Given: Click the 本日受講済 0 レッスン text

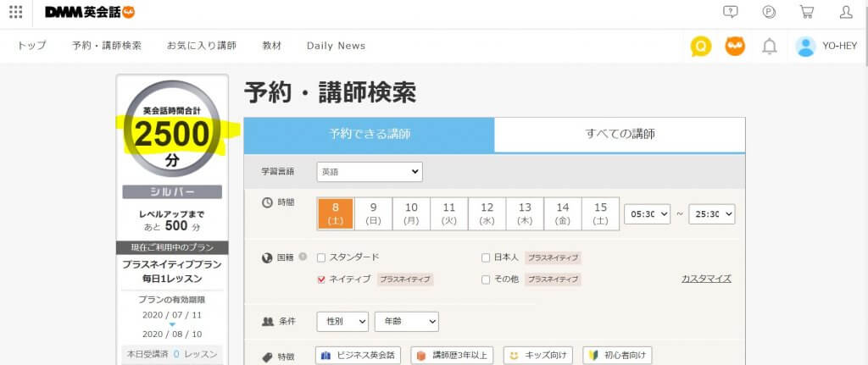Looking at the screenshot, I should (x=172, y=354).
